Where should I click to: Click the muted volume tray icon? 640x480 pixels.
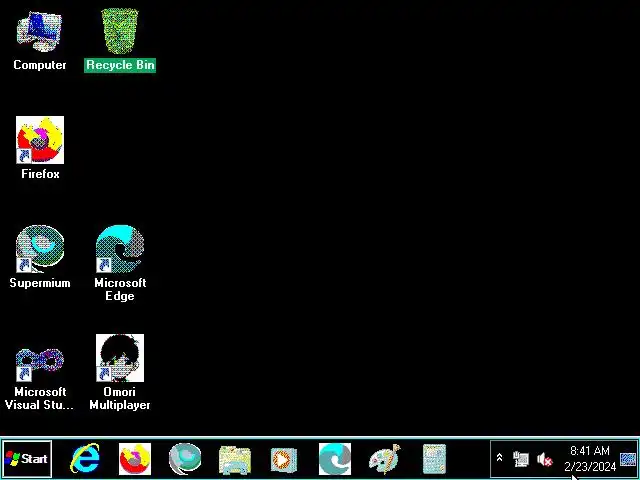point(545,460)
